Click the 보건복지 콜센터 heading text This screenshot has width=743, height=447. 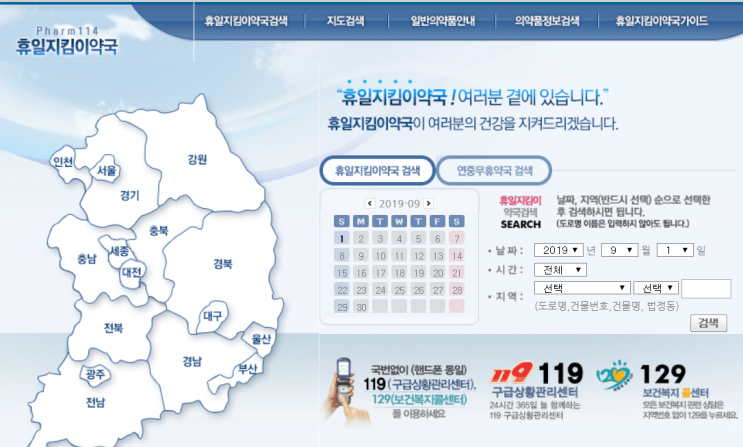[x=676, y=393]
